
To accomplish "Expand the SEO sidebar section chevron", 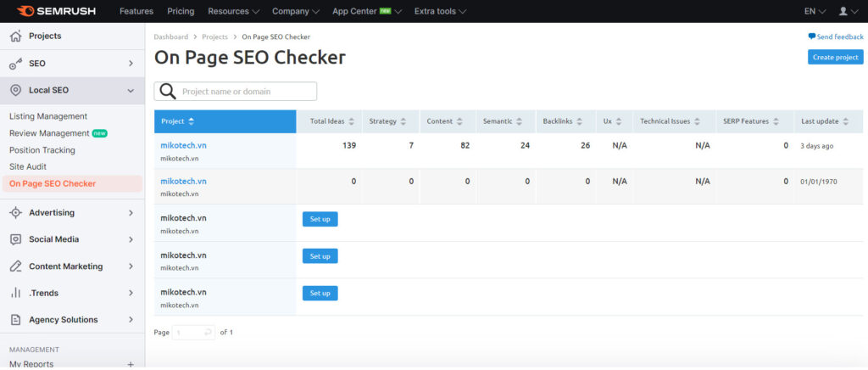I will [131, 64].
